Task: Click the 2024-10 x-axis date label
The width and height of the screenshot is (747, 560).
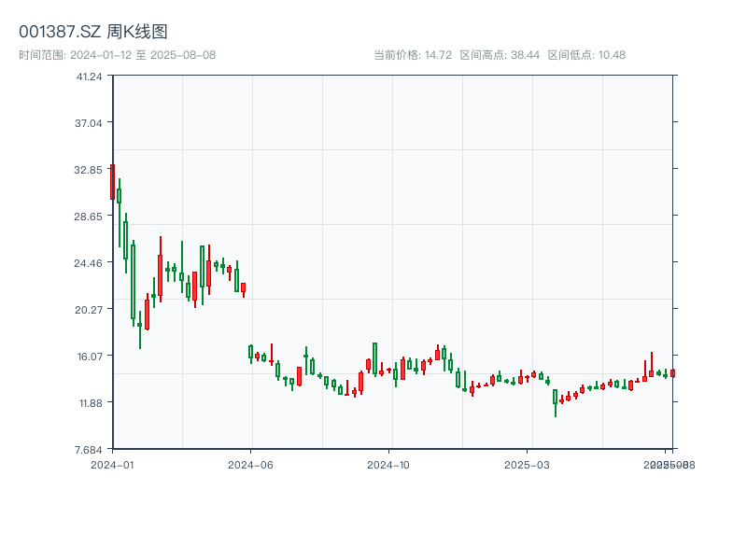Action: point(388,464)
